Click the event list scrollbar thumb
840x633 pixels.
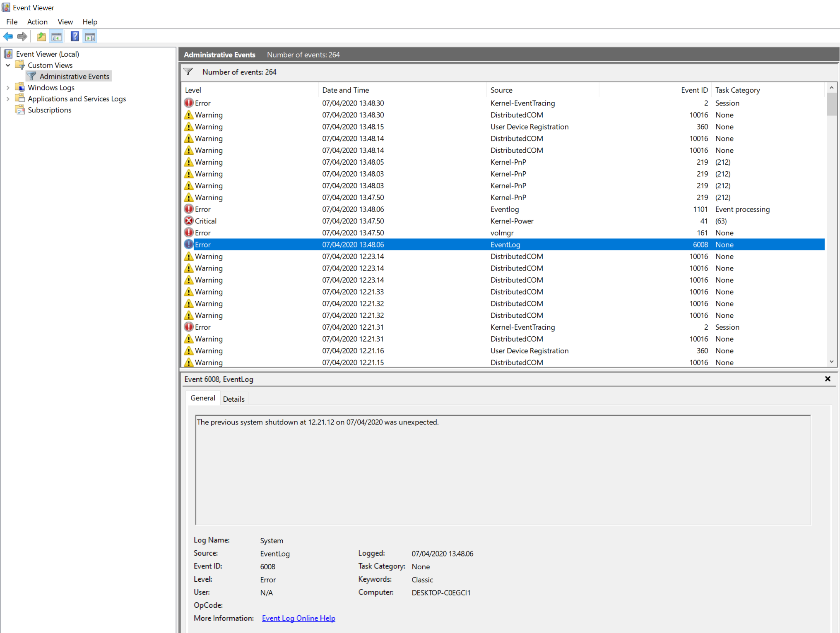[831, 104]
